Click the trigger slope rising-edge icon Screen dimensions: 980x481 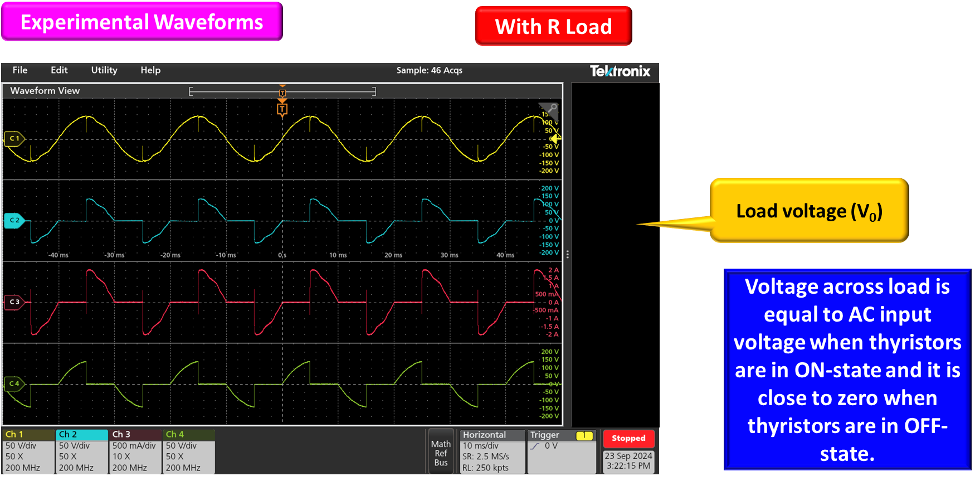pyautogui.click(x=535, y=446)
